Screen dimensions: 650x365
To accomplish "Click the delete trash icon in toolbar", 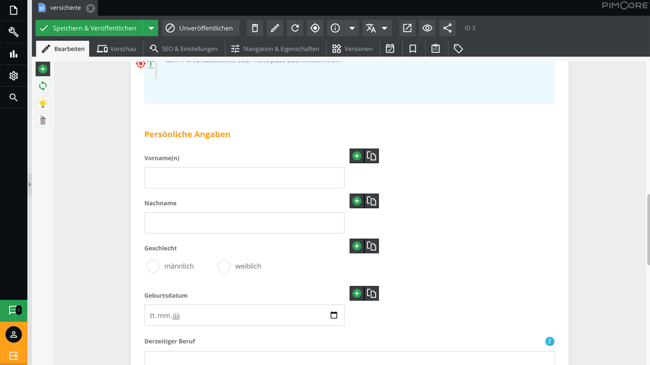I will [255, 28].
